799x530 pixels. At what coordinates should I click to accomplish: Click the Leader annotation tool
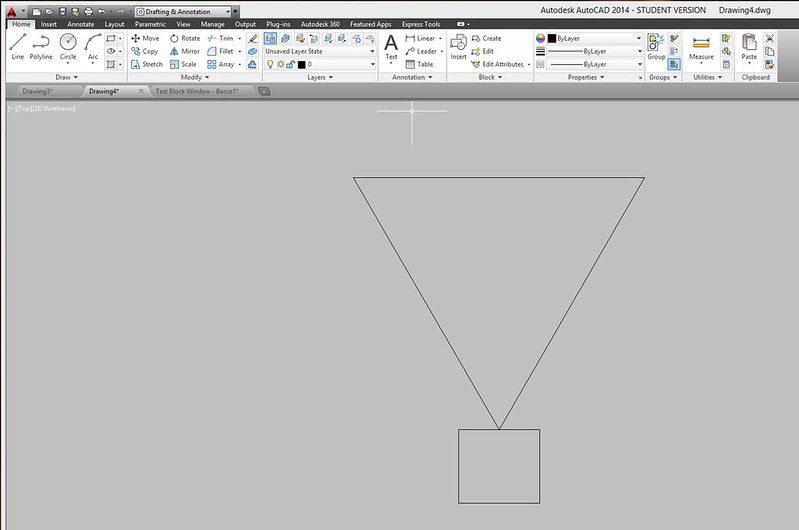[x=421, y=51]
